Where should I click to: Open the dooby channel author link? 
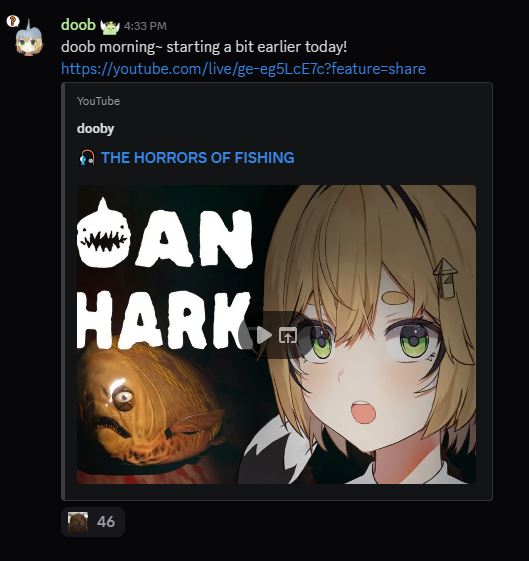[95, 128]
